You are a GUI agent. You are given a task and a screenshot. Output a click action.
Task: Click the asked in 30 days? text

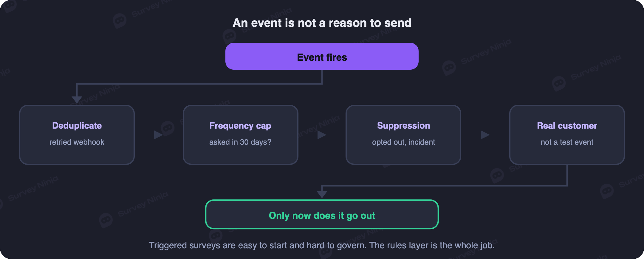pyautogui.click(x=240, y=142)
